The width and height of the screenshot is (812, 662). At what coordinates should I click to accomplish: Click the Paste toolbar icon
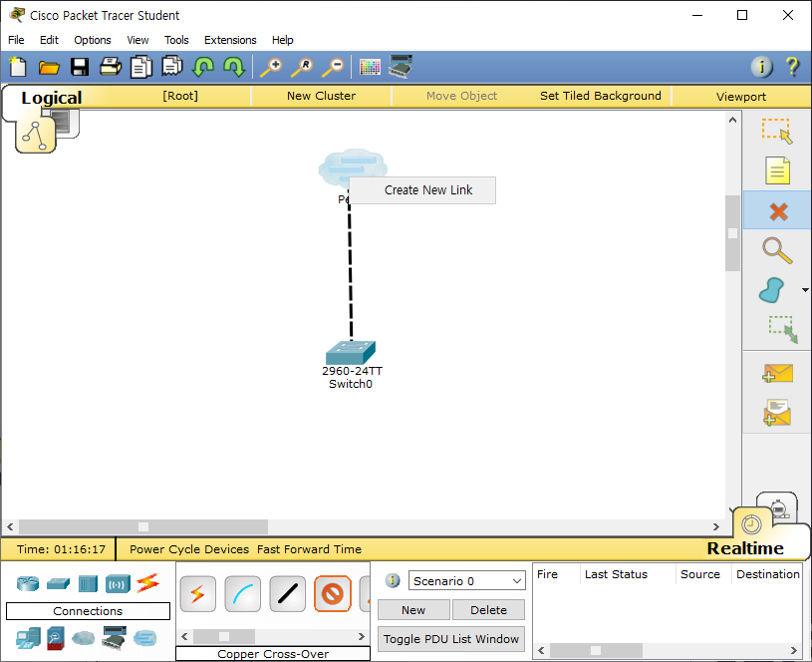(172, 67)
